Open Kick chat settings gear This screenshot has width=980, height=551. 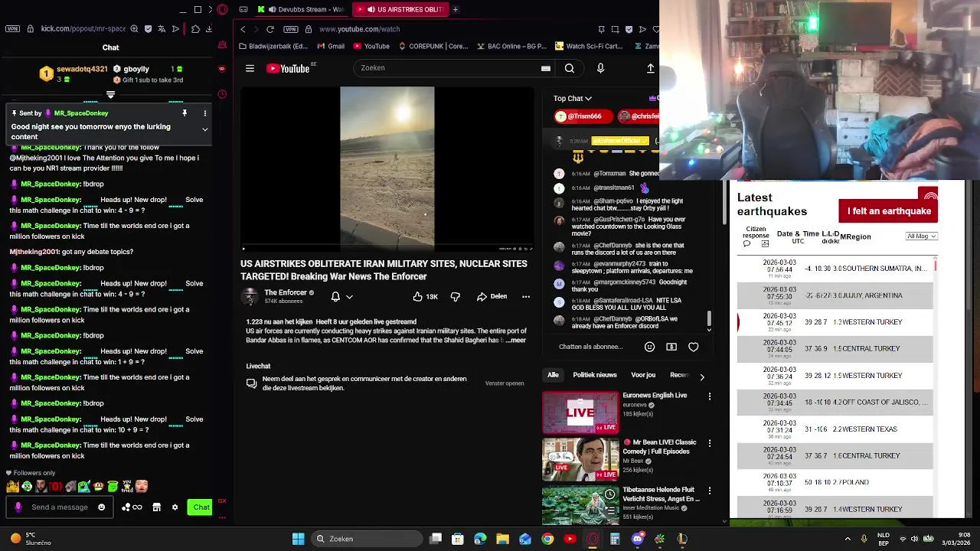pyautogui.click(x=175, y=507)
